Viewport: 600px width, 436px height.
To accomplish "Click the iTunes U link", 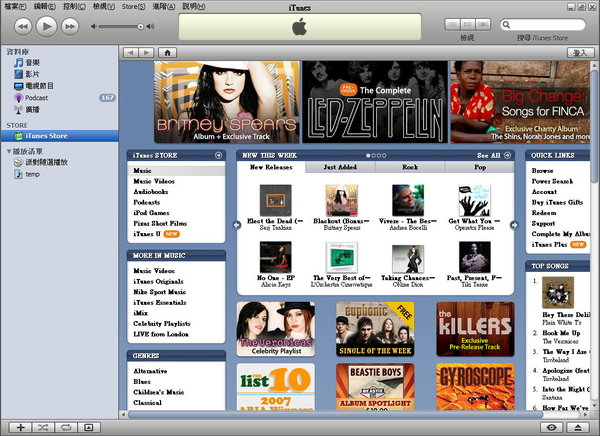I will (x=147, y=234).
